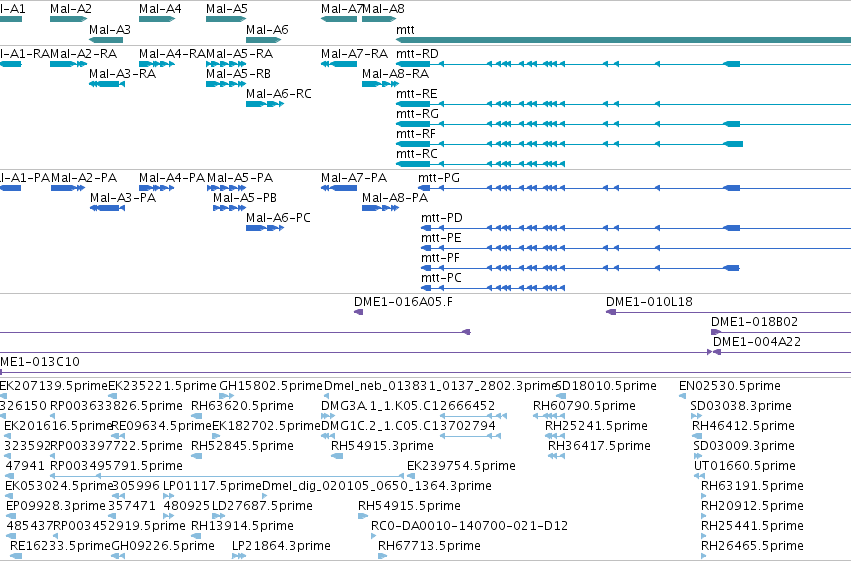
Task: Select EST DMG1C.2_1.C05.C13702794
Action: point(408,426)
